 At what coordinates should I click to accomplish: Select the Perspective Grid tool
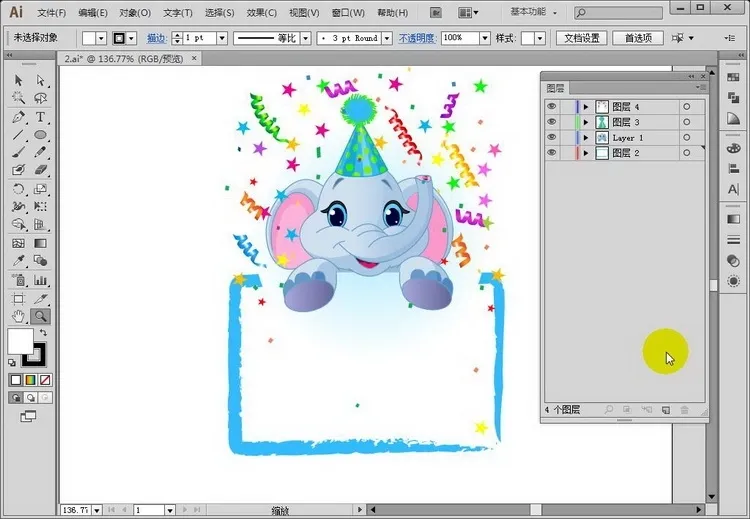pos(41,224)
